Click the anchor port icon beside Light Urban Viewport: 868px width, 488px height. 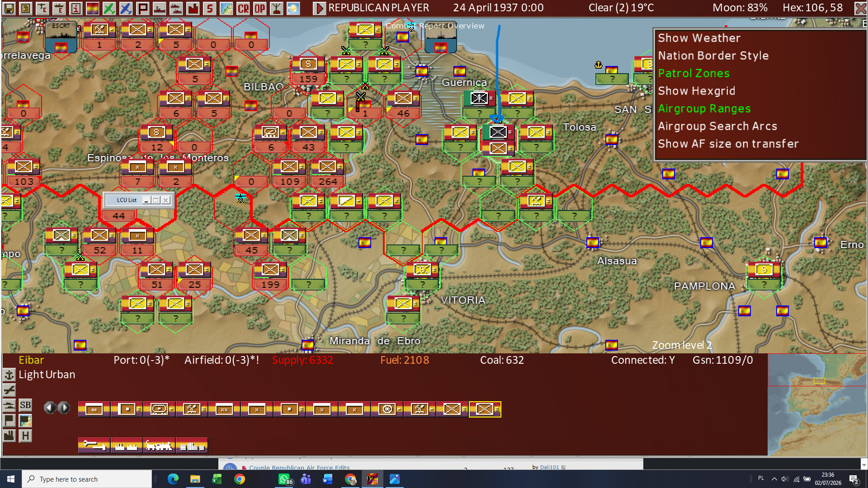tap(9, 375)
